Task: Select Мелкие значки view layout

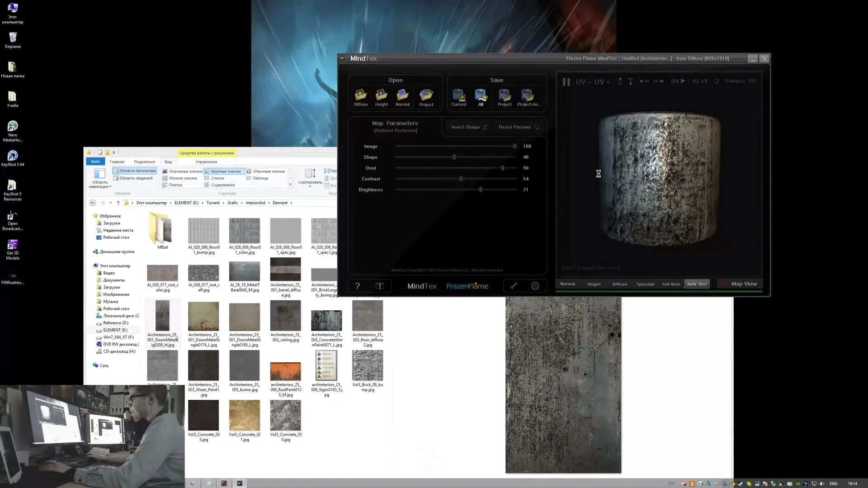Action: tap(180, 178)
